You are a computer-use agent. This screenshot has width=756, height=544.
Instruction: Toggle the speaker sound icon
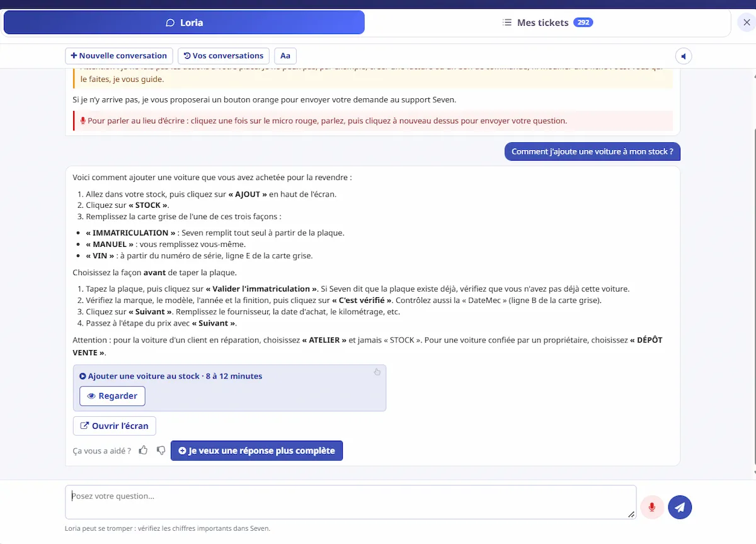pos(684,56)
